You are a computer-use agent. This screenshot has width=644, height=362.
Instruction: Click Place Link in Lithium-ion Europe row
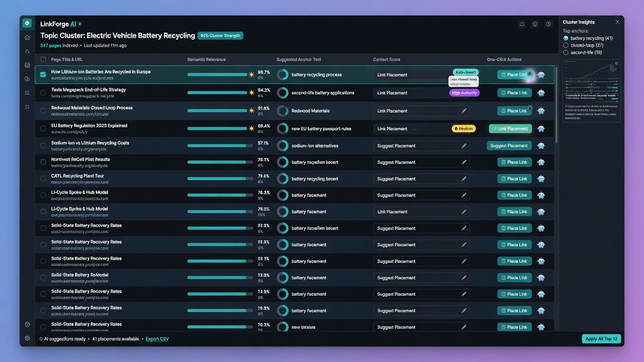(514, 75)
